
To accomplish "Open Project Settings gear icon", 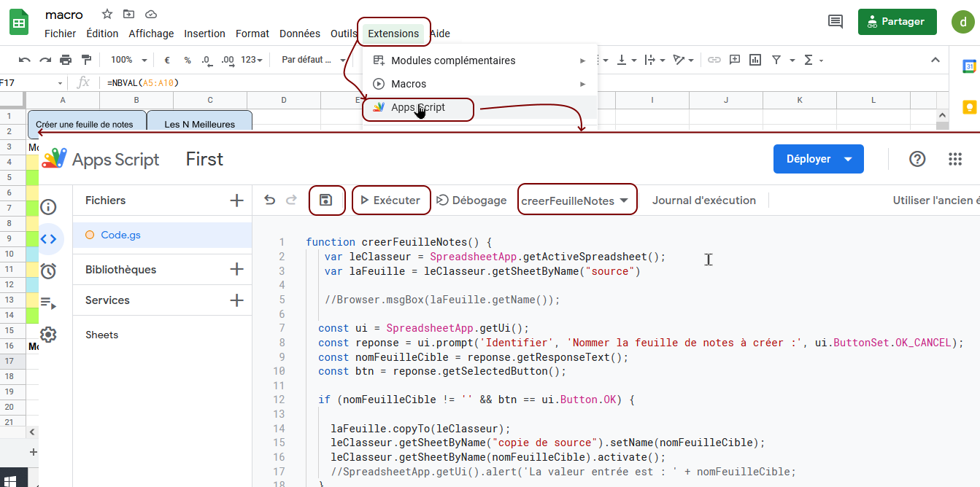I will pos(48,334).
